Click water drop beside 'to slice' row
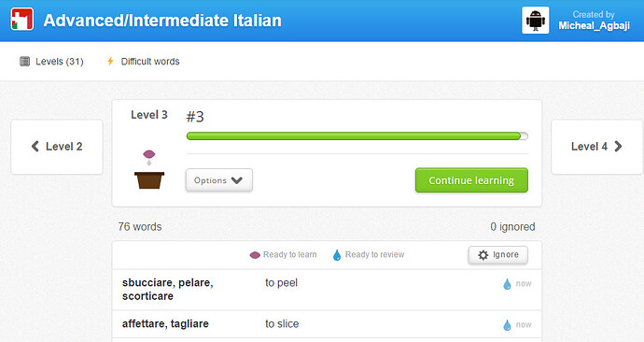 pos(507,325)
